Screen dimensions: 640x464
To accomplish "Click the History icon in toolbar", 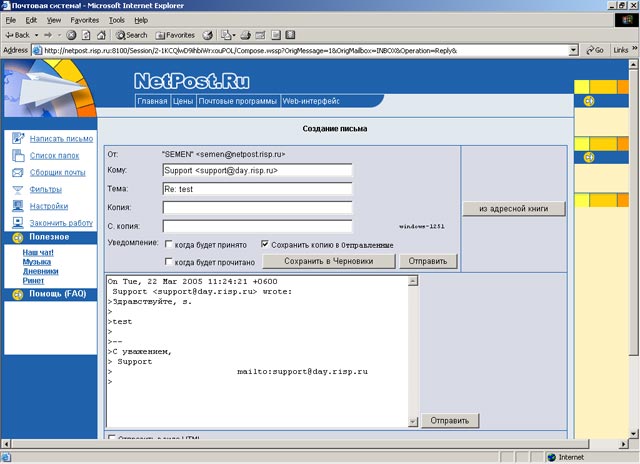I will (x=208, y=35).
